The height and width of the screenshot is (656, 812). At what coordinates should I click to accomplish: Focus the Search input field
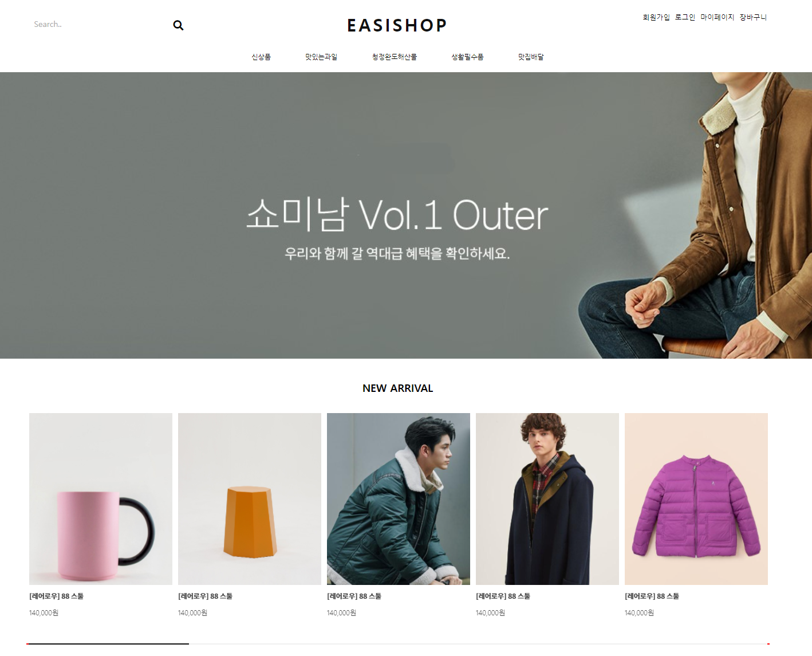click(x=97, y=25)
